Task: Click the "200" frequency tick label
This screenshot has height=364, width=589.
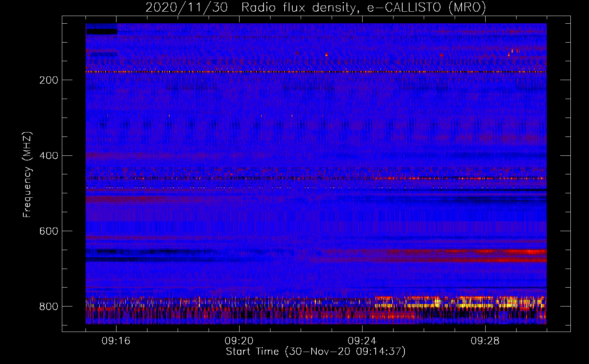Action: pyautogui.click(x=49, y=80)
